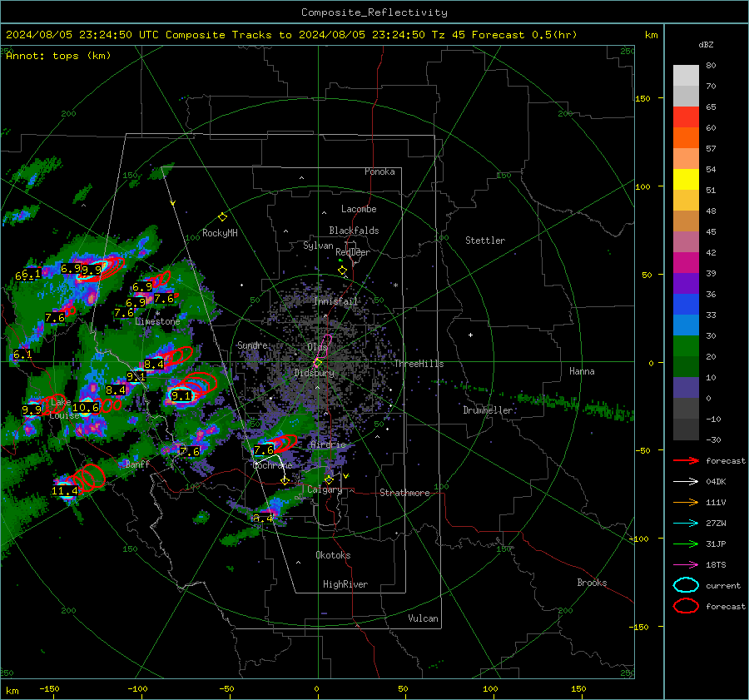Click the RockyMH location label

point(220,233)
